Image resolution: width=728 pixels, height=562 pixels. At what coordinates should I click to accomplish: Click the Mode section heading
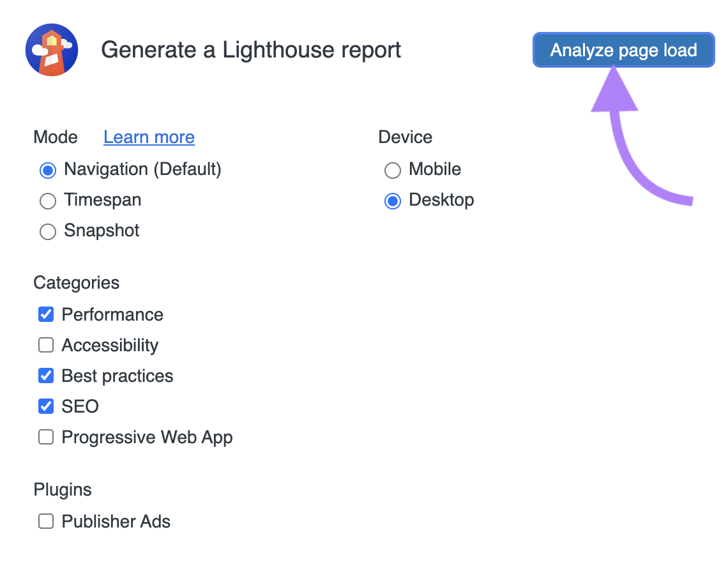[56, 137]
